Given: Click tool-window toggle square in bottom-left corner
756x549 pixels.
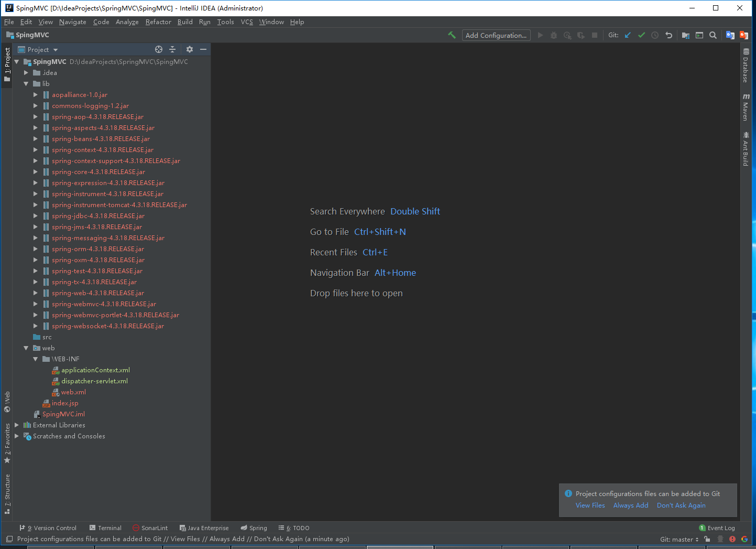Looking at the screenshot, I should pos(9,539).
